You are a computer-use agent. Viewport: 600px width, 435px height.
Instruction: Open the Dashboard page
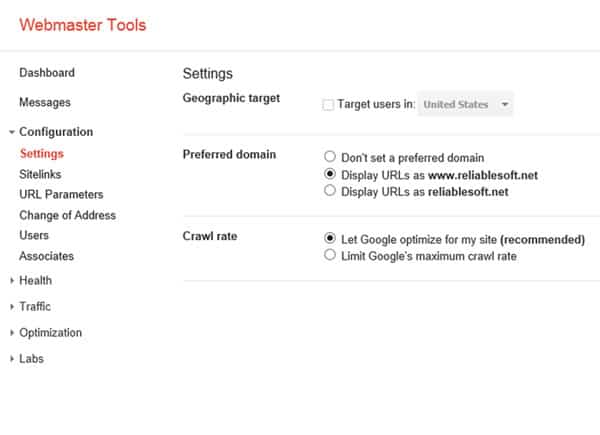(46, 73)
